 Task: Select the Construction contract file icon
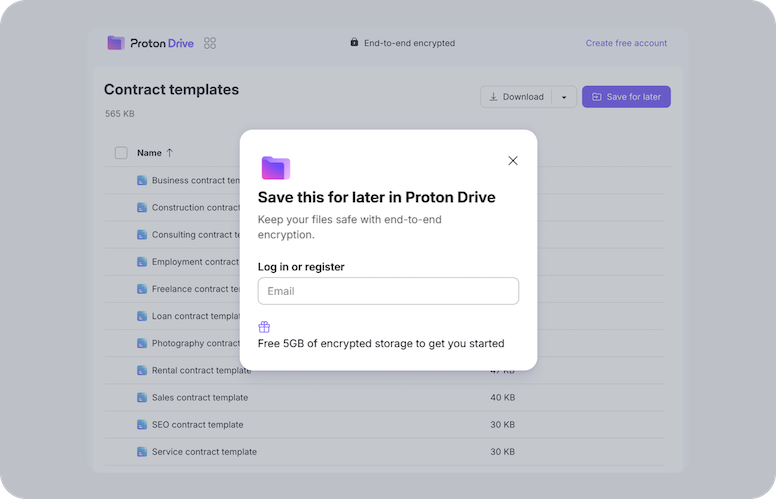(142, 208)
